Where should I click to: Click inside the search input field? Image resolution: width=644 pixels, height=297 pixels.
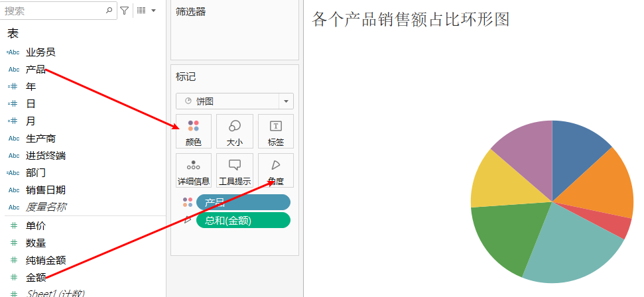coord(53,11)
